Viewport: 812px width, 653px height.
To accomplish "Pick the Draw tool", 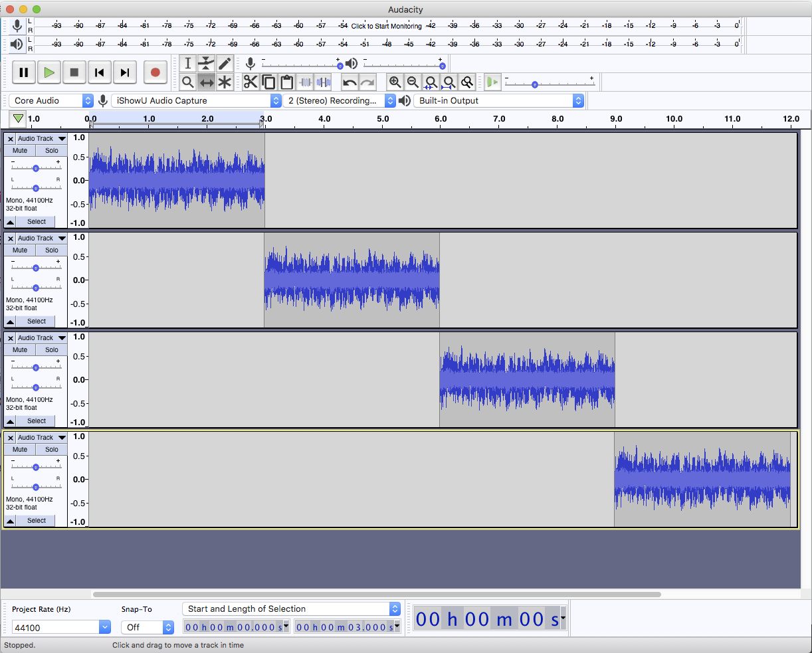I will (225, 63).
